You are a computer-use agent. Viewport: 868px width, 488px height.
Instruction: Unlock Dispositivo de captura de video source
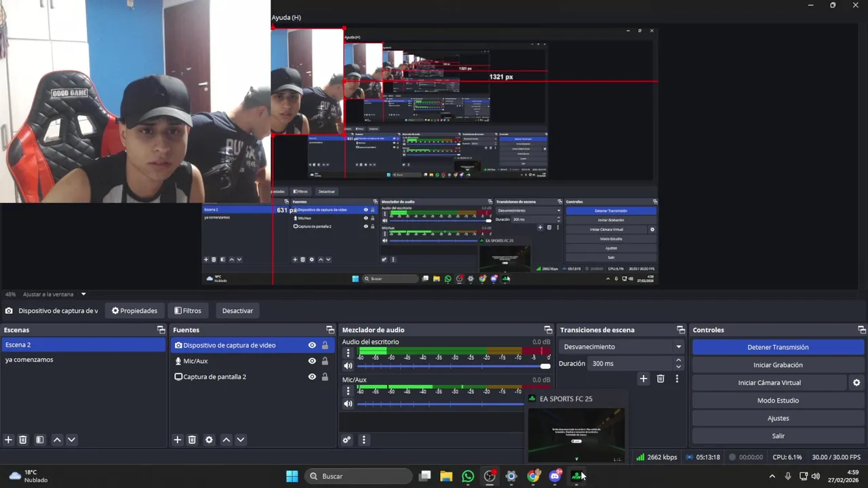(325, 345)
